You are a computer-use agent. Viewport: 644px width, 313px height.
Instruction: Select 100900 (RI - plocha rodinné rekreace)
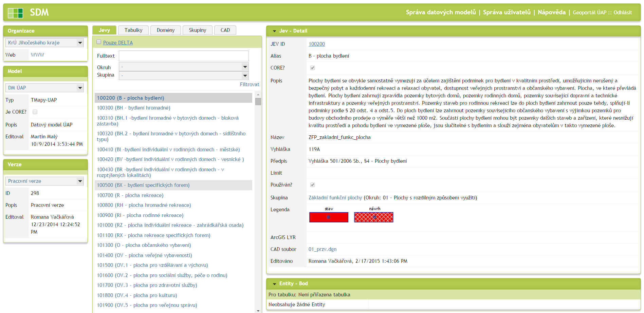pyautogui.click(x=173, y=215)
